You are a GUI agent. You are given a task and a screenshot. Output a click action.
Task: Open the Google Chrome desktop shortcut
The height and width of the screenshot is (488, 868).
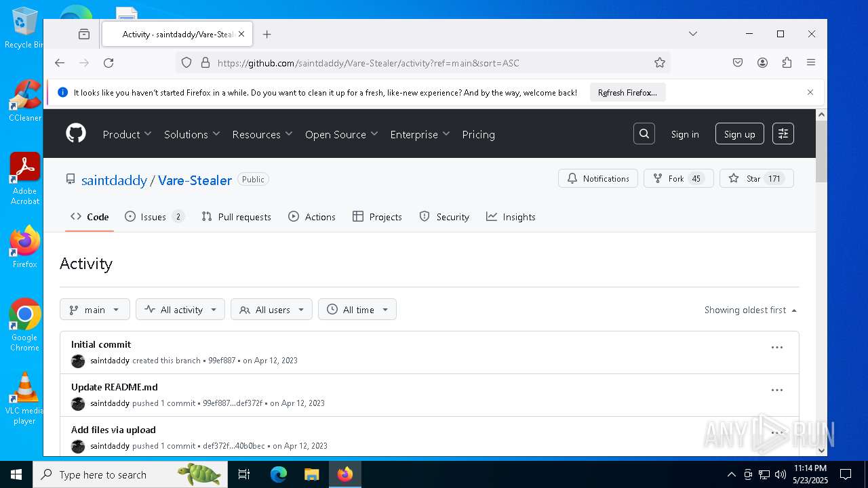pos(25,325)
